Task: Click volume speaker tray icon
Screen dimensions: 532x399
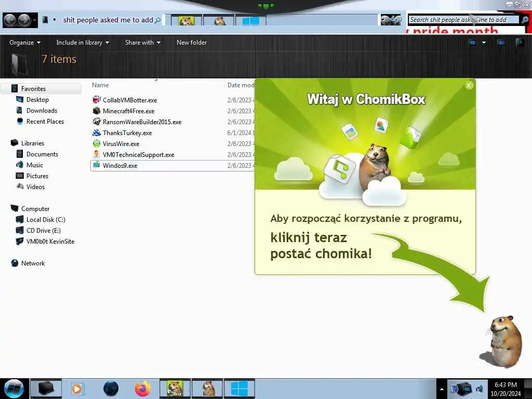Action: pos(480,389)
